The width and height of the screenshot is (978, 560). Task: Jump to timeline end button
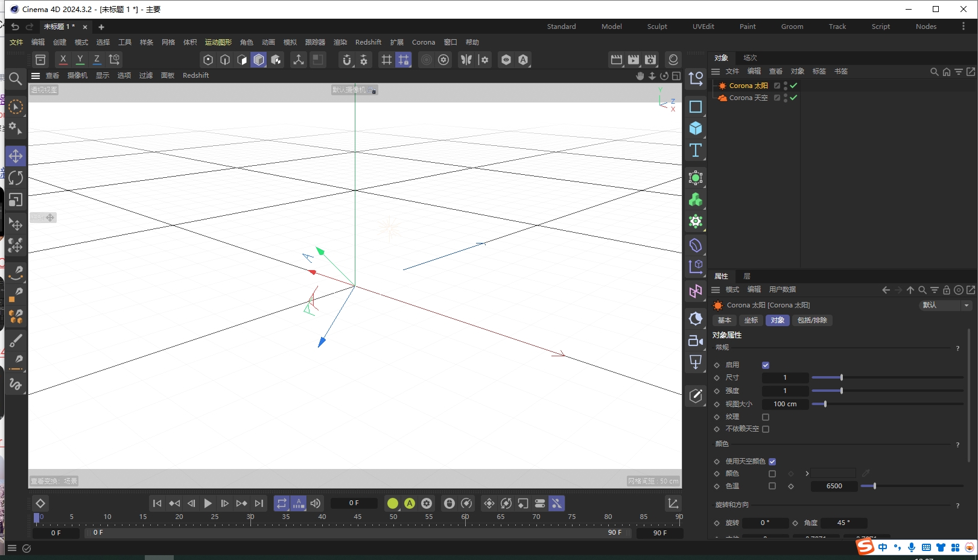click(x=259, y=503)
